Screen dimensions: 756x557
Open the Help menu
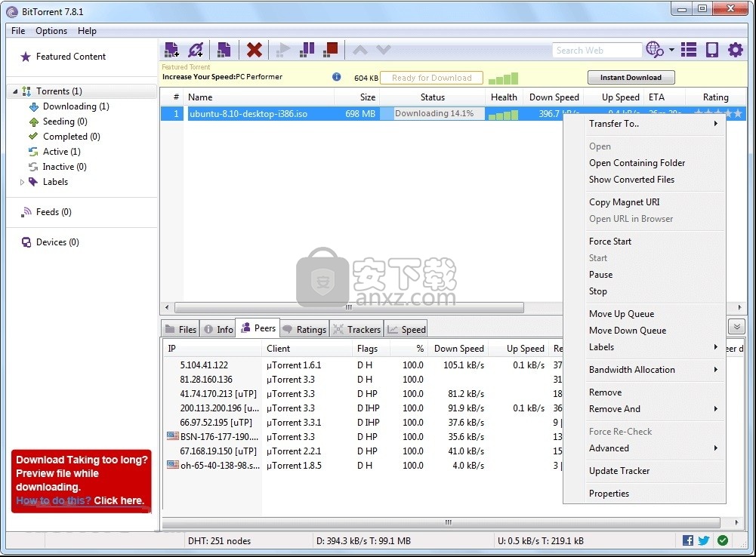[87, 31]
